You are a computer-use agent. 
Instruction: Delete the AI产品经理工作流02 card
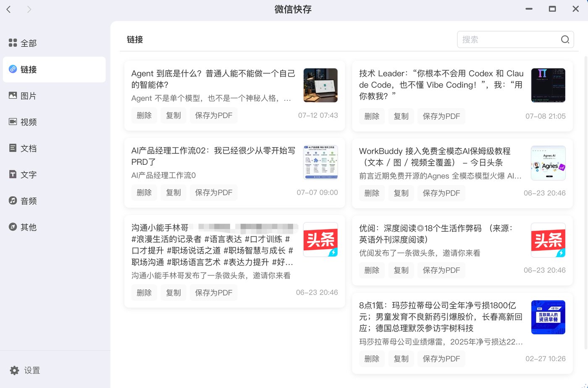point(144,193)
